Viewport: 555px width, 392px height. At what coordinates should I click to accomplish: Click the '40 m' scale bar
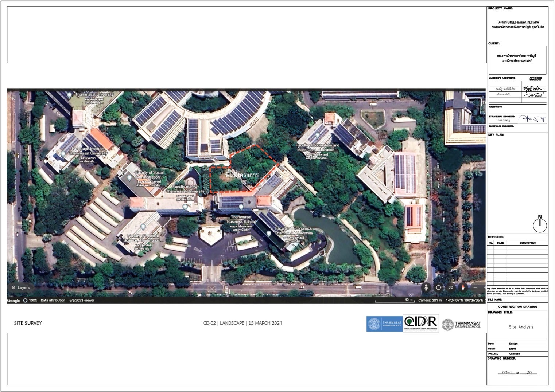tap(395, 301)
